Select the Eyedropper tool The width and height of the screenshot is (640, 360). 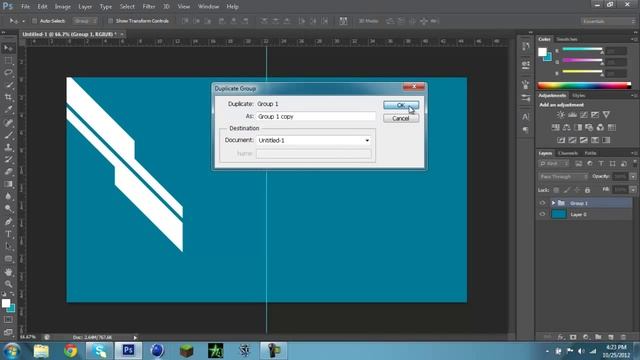click(x=8, y=110)
